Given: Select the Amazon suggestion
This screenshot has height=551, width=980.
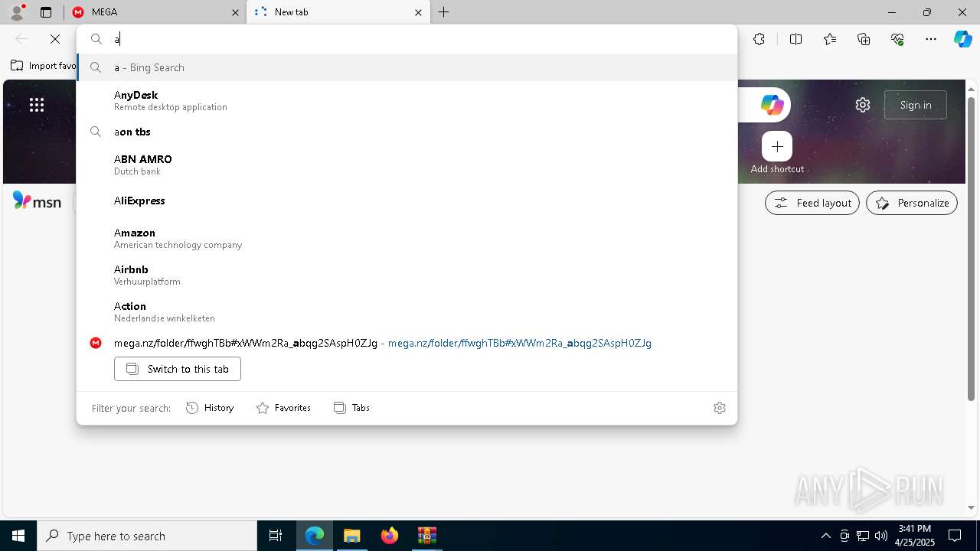Looking at the screenshot, I should pos(407,238).
